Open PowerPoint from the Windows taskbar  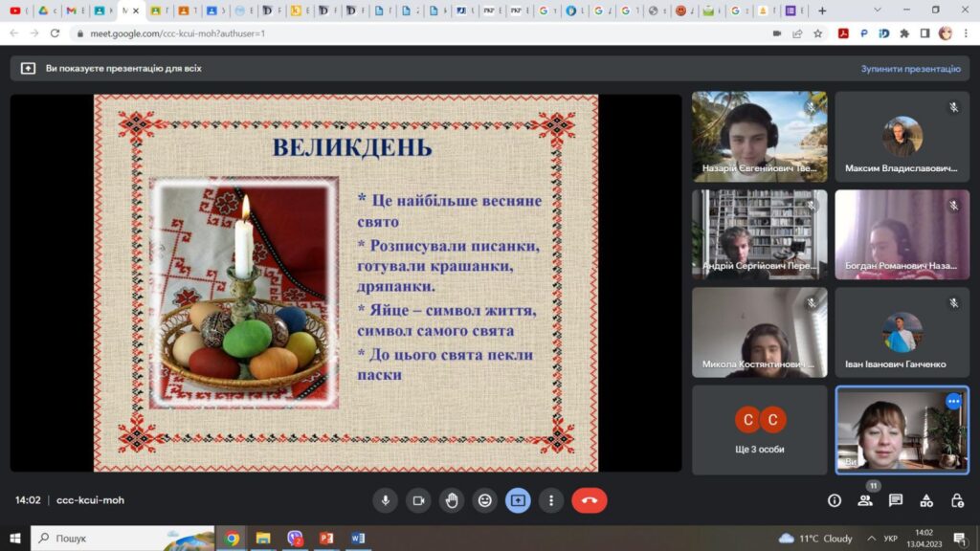(326, 539)
